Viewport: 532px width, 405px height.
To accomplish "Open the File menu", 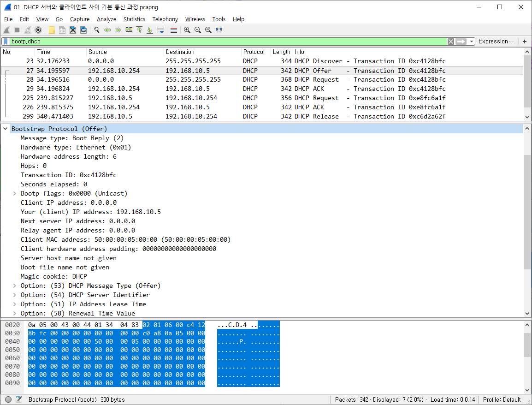I will click(x=8, y=19).
